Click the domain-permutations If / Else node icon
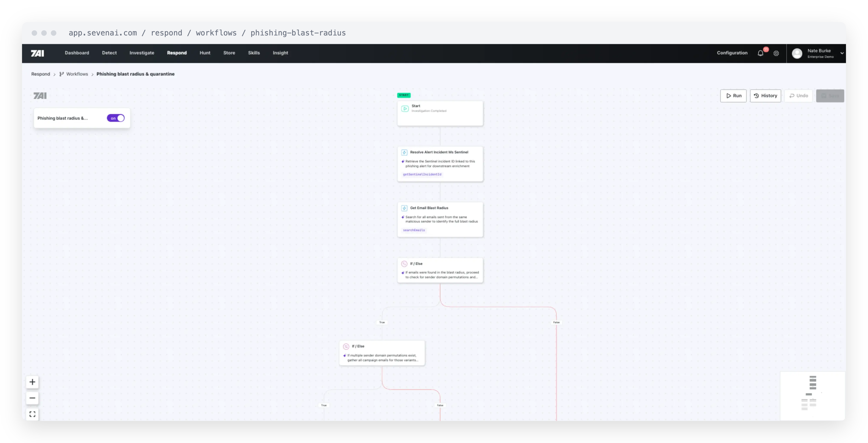This screenshot has height=443, width=868. (346, 346)
